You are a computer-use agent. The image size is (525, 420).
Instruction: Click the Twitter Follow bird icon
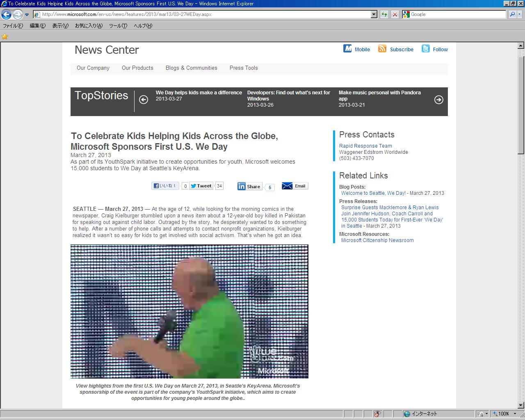coord(426,49)
